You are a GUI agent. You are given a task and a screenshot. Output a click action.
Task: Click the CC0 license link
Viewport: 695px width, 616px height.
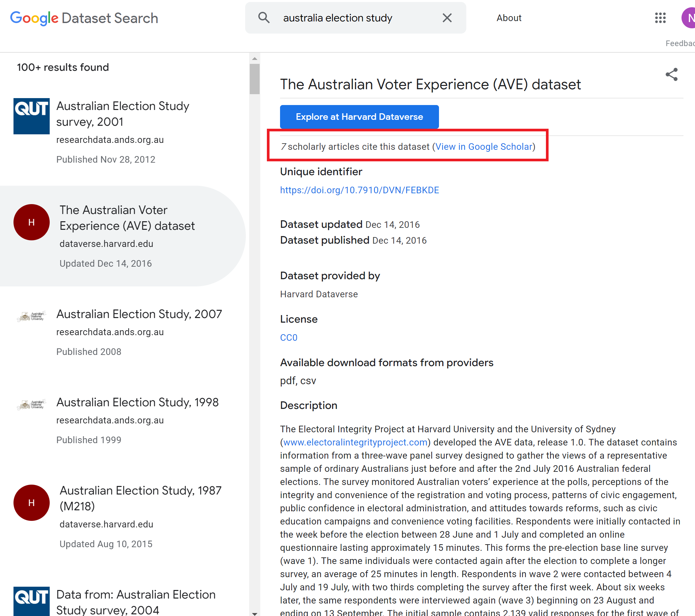(x=289, y=338)
